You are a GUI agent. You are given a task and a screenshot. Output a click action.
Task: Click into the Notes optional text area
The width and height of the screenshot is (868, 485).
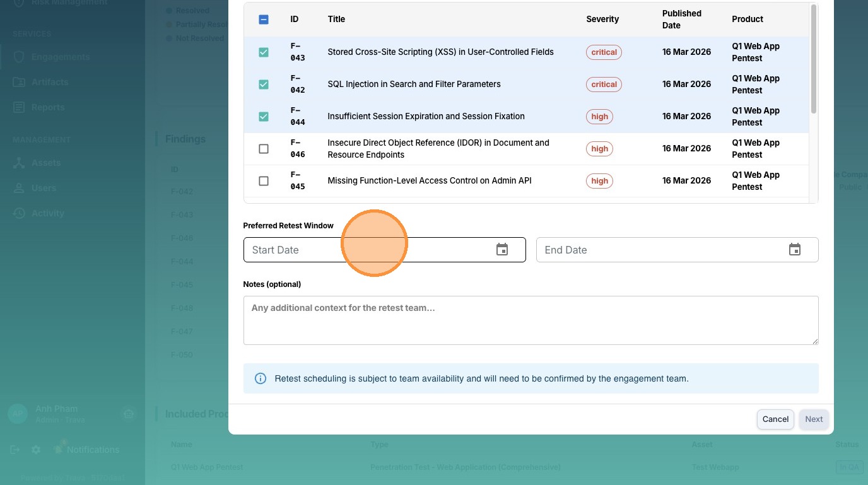(x=530, y=320)
